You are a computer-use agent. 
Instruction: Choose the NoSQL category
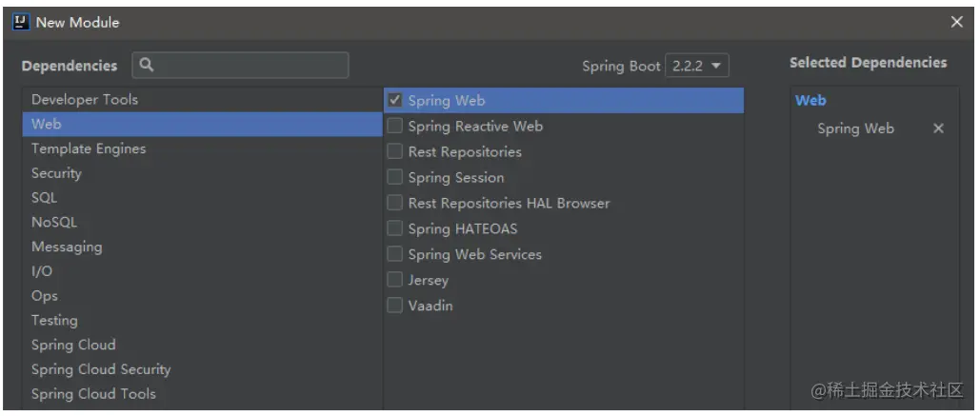tap(203, 222)
